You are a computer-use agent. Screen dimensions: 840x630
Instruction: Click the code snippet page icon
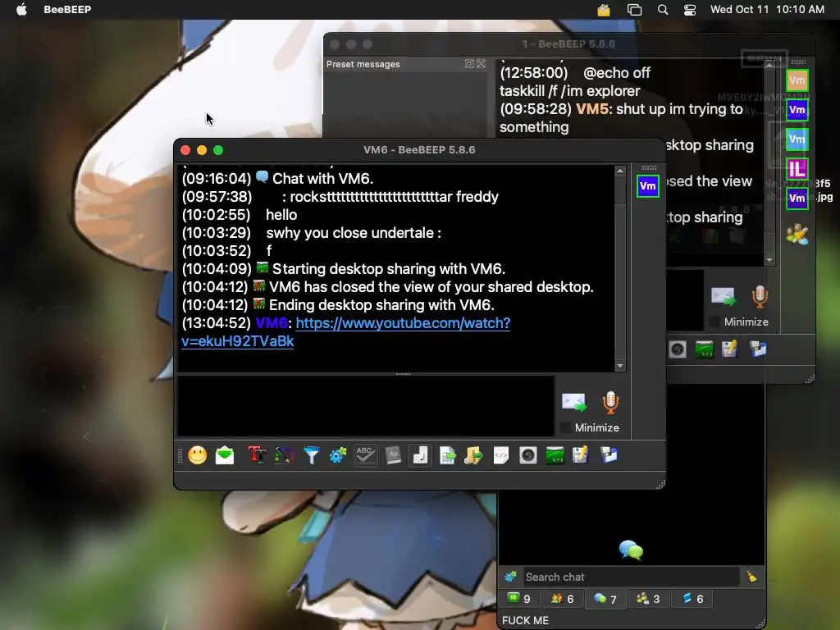(x=501, y=456)
